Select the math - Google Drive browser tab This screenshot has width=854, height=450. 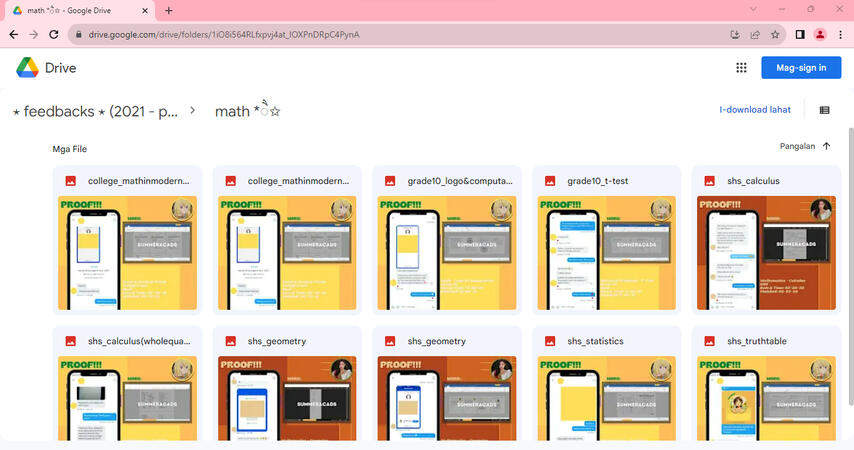(80, 10)
